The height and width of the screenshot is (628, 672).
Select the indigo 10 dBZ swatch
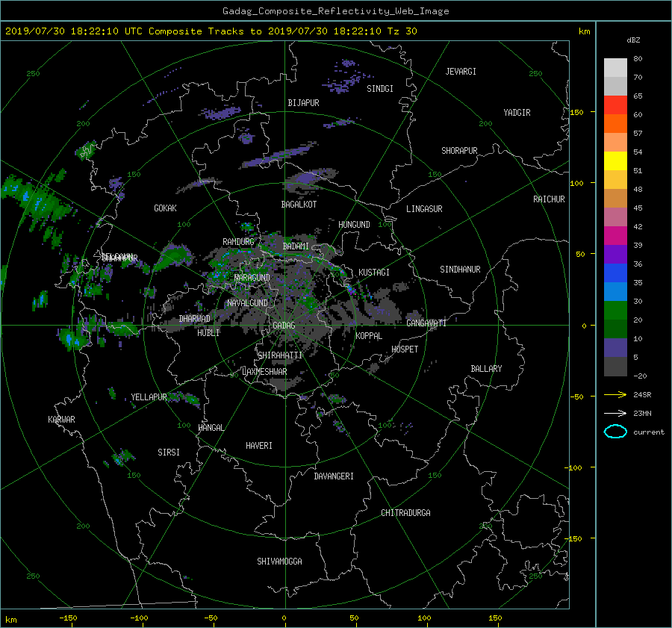click(x=615, y=348)
